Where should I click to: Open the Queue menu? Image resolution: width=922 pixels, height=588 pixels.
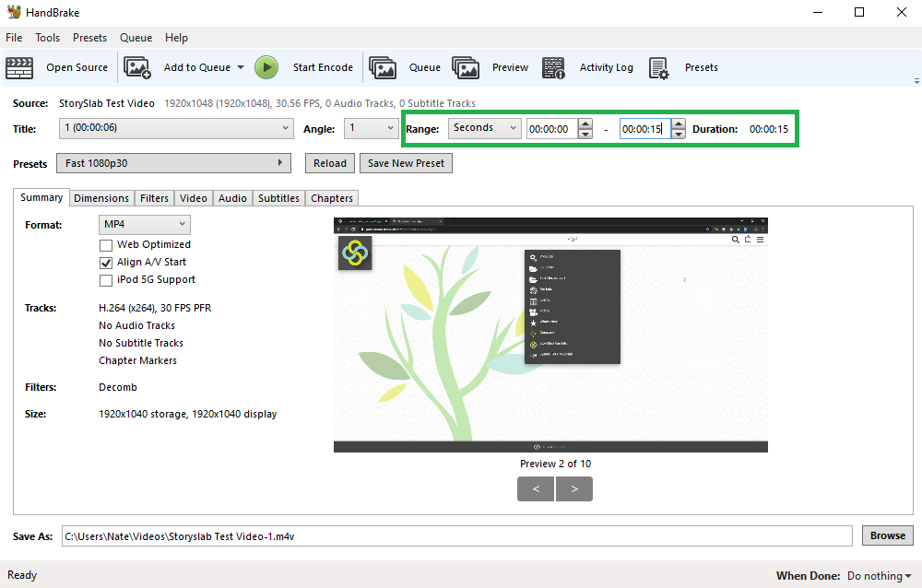tap(136, 38)
